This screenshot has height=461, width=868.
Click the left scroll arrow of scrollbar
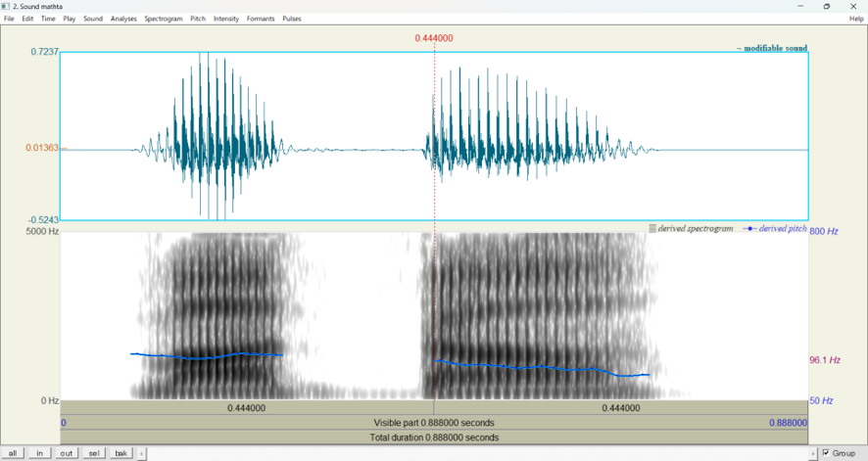pyautogui.click(x=142, y=453)
